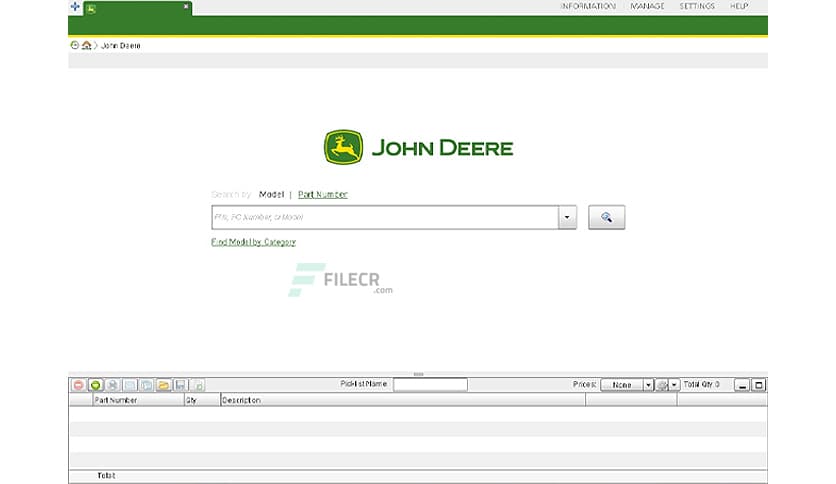Open the SETTINGS menu

click(697, 6)
